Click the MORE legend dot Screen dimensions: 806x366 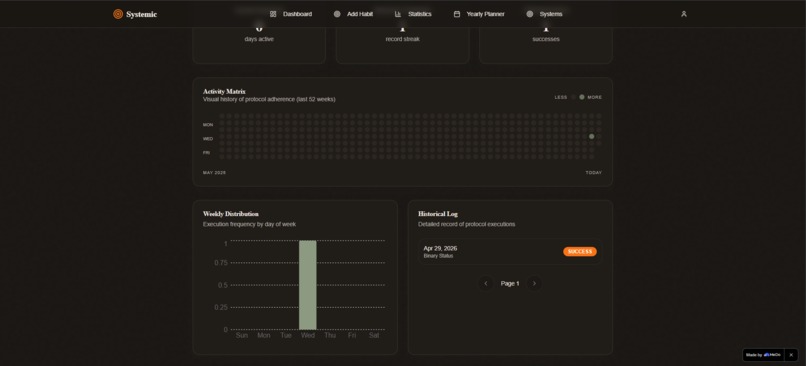click(582, 97)
